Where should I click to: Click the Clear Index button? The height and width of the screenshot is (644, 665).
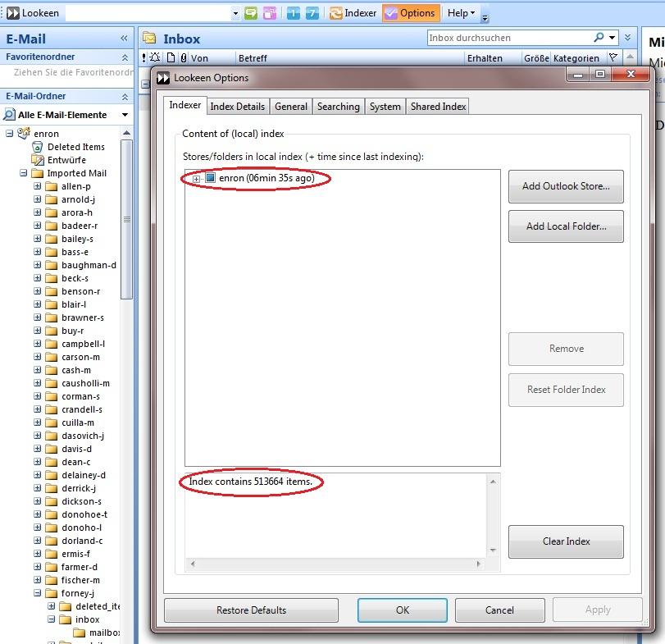(566, 541)
